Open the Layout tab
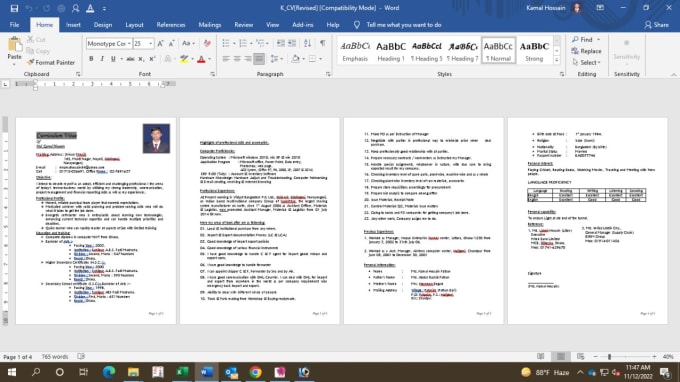680x382 pixels. point(134,25)
